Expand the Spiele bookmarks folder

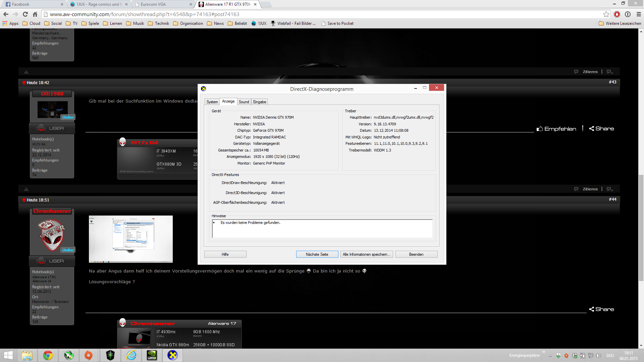point(90,23)
